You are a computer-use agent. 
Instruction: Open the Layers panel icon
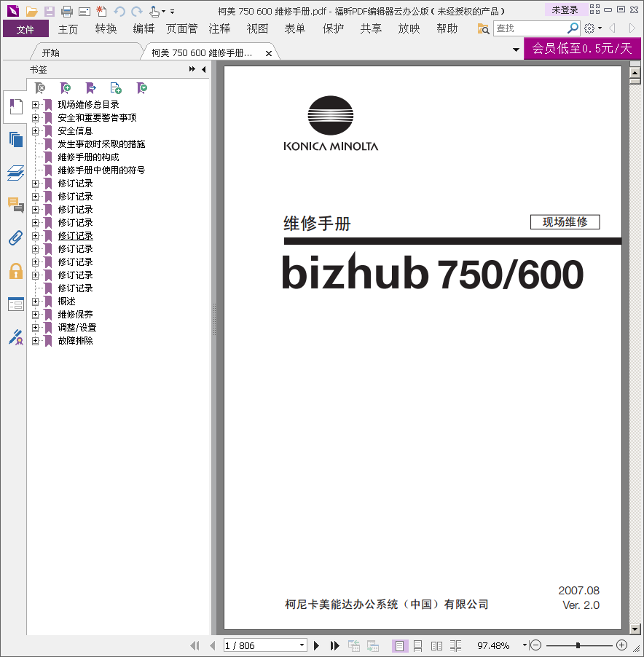click(16, 173)
